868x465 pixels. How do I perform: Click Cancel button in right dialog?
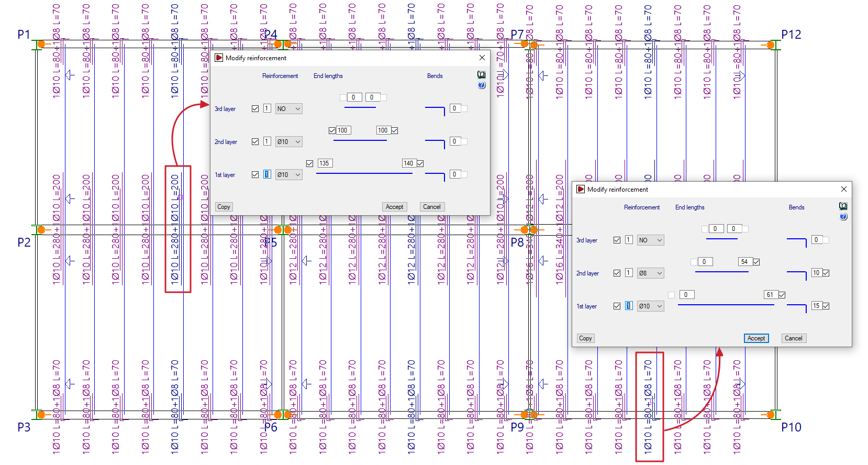(x=794, y=338)
